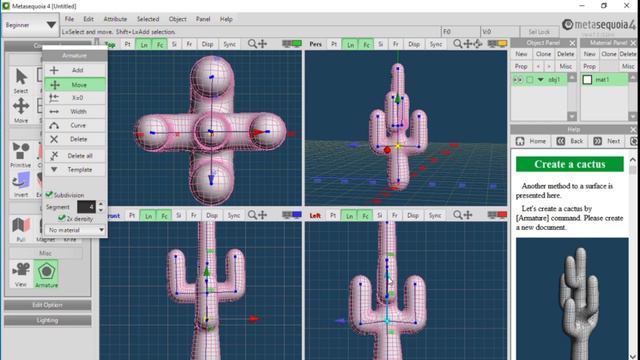Viewport: 640px width, 360px height.
Task: Open the Edit menu
Action: (x=88, y=19)
